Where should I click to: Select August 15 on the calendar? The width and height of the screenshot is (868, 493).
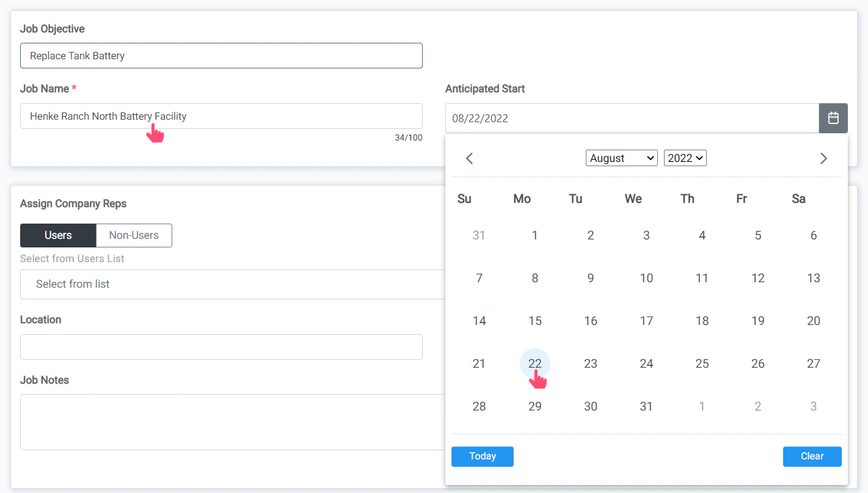coord(534,320)
